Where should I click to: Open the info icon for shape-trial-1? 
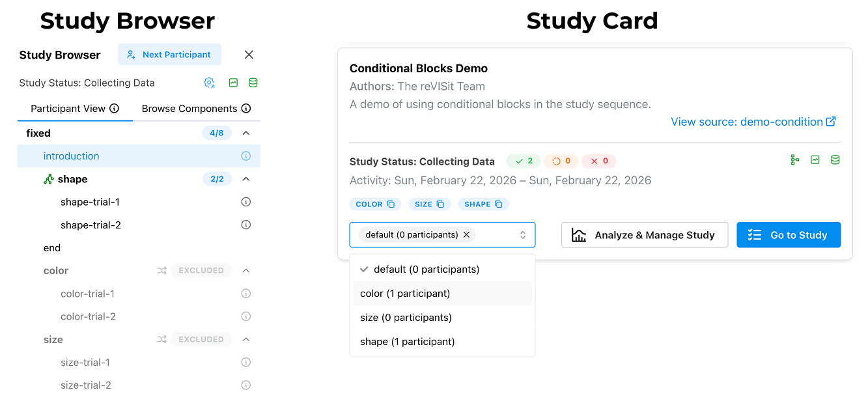click(245, 202)
